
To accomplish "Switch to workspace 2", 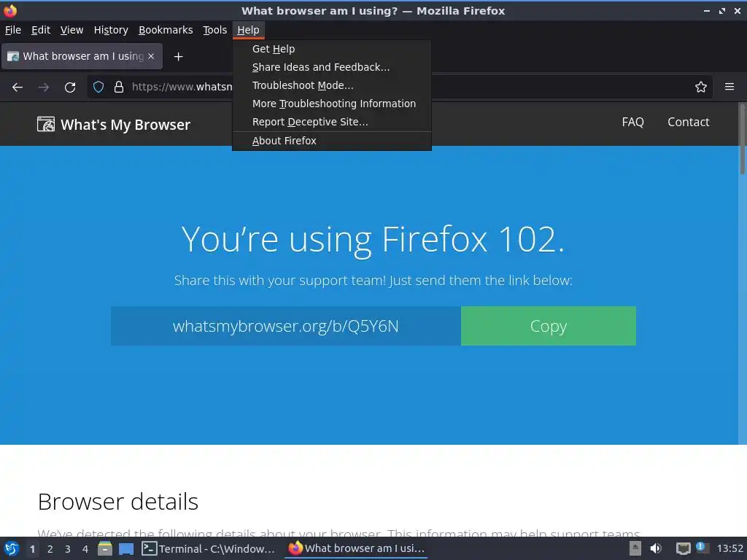I will 50,549.
